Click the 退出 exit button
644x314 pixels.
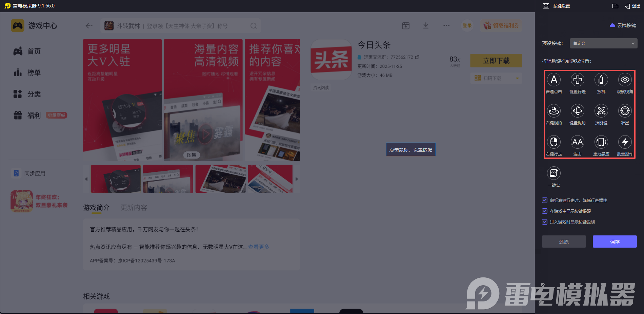point(632,6)
